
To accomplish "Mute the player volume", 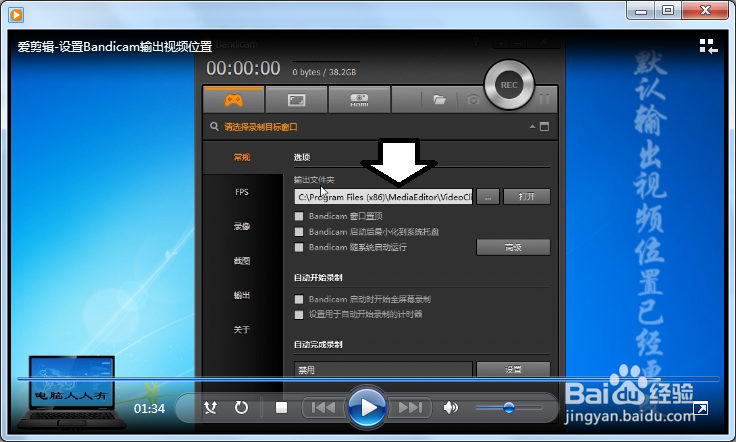I will (450, 407).
